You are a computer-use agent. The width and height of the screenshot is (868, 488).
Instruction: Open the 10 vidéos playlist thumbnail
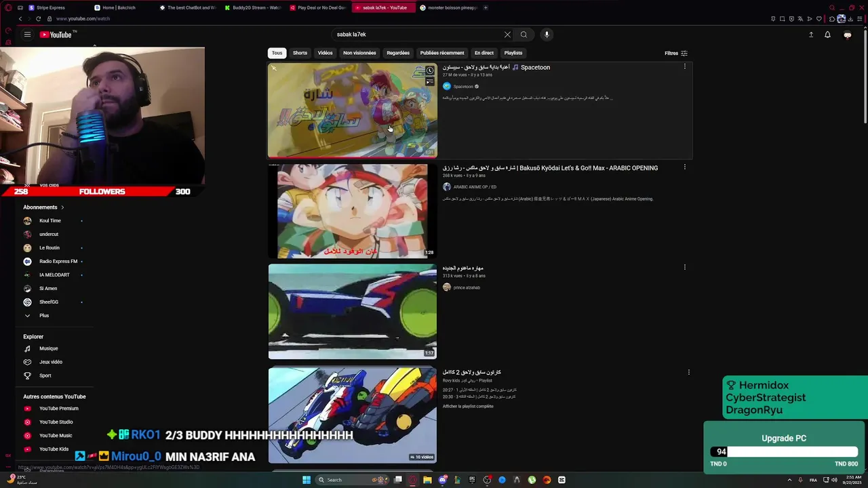tap(353, 415)
